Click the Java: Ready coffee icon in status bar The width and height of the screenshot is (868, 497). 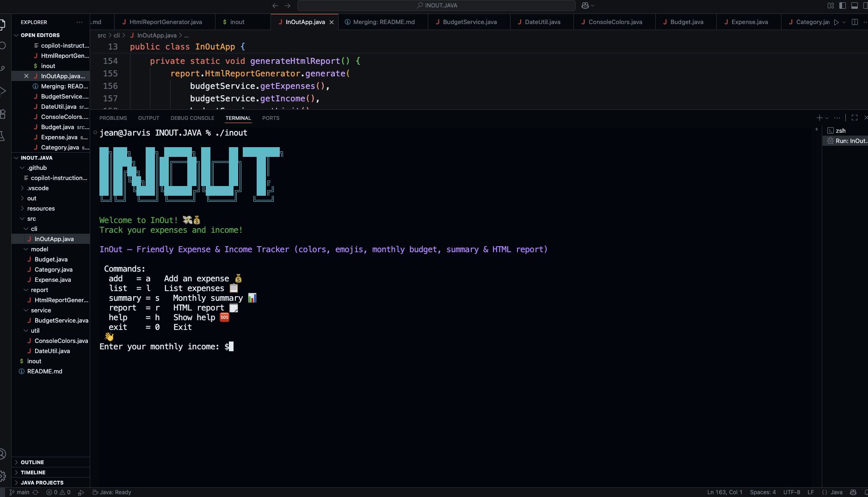[x=95, y=492]
